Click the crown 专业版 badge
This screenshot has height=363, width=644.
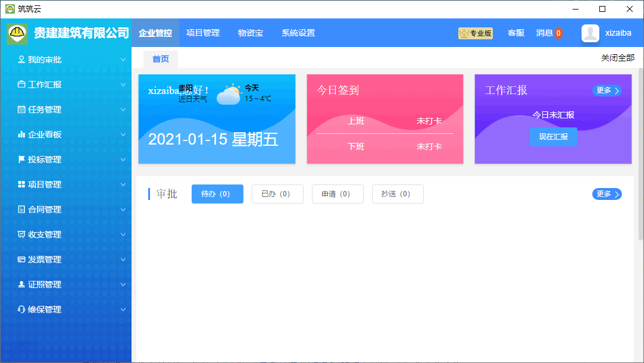[475, 33]
